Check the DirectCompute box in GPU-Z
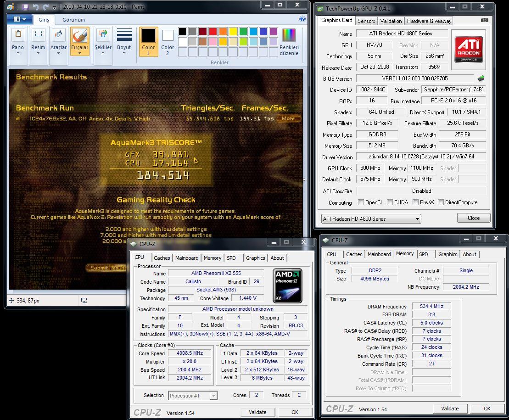Screen dimensions: 509x420 coord(441,202)
